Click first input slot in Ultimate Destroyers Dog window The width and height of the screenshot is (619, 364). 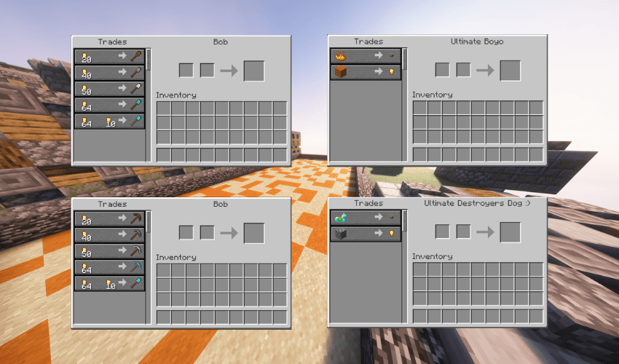click(x=443, y=232)
